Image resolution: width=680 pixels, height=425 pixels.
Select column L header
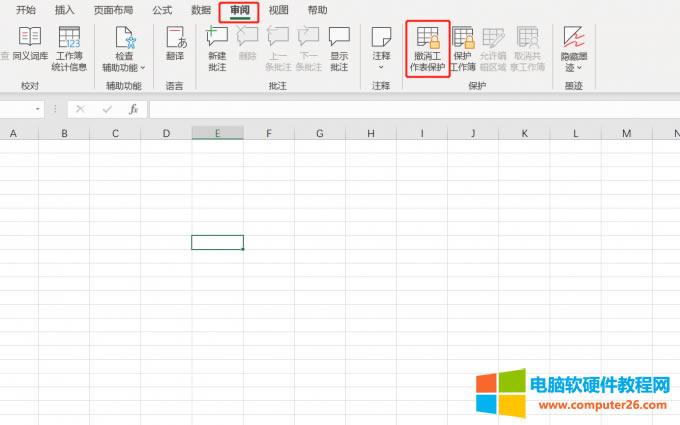575,133
